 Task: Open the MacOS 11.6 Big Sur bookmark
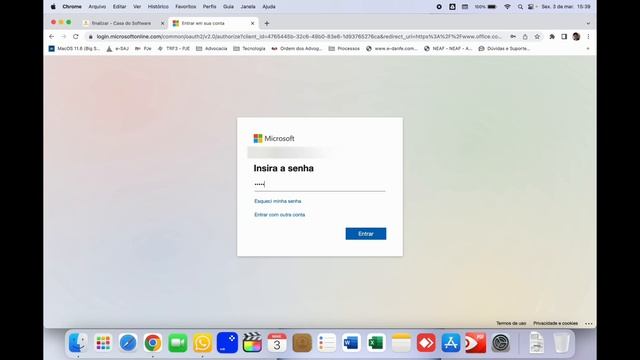click(74, 49)
